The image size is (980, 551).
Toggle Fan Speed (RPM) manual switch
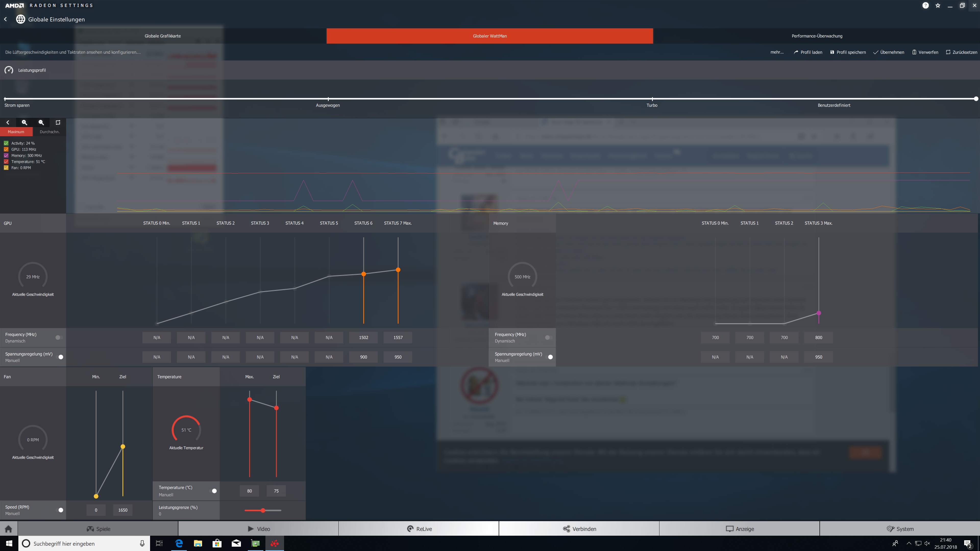click(x=60, y=510)
